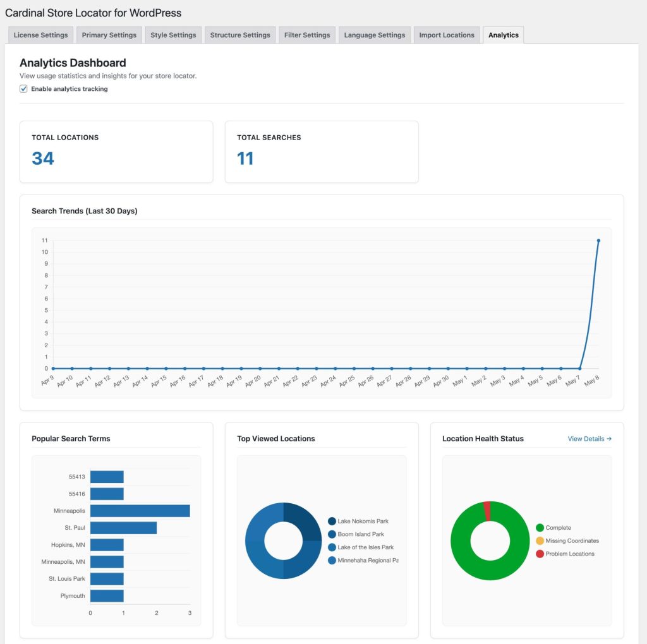Toggle Lake Nokomis Park legend swatch
Viewport: 647px width, 644px height.
click(x=332, y=521)
